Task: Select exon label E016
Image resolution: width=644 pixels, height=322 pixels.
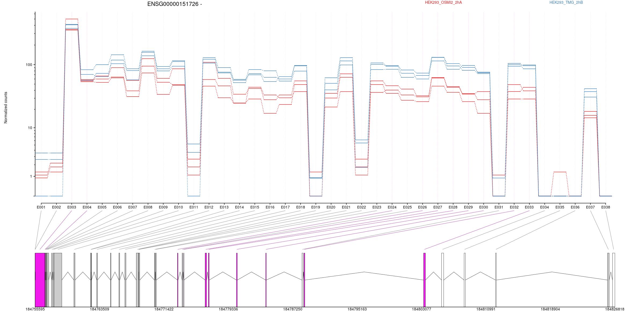Action: tap(270, 207)
